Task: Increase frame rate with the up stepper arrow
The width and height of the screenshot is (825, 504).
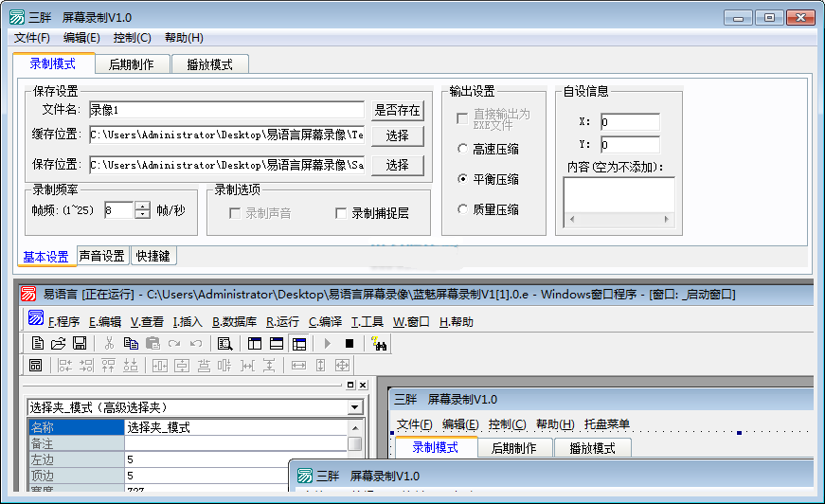Action: pyautogui.click(x=142, y=206)
